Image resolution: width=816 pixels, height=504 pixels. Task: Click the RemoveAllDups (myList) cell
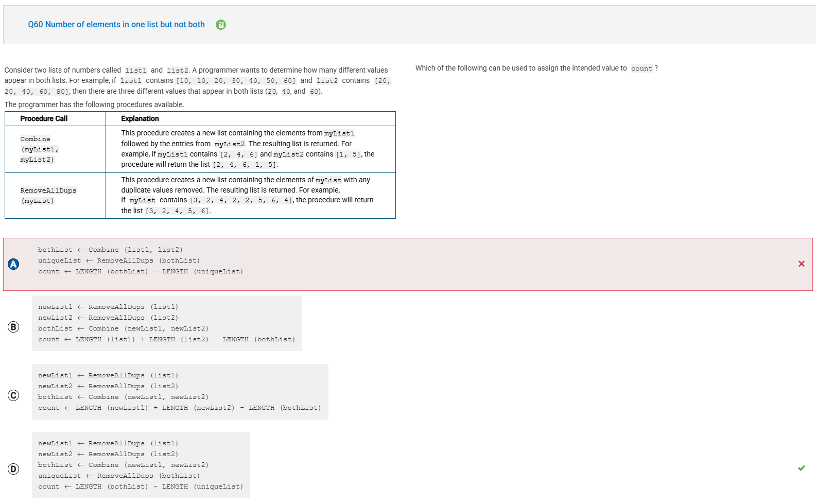(55, 196)
